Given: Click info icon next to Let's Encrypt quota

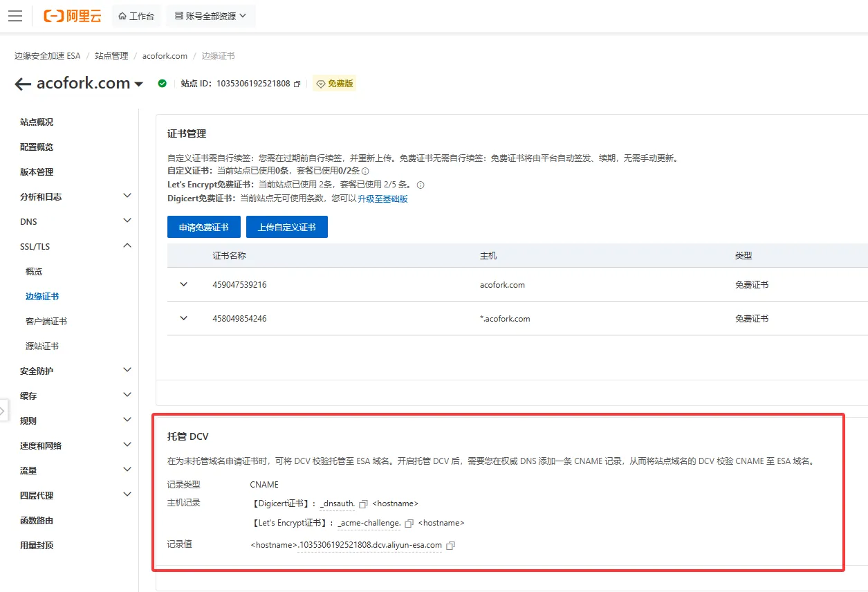Looking at the screenshot, I should (x=421, y=185).
